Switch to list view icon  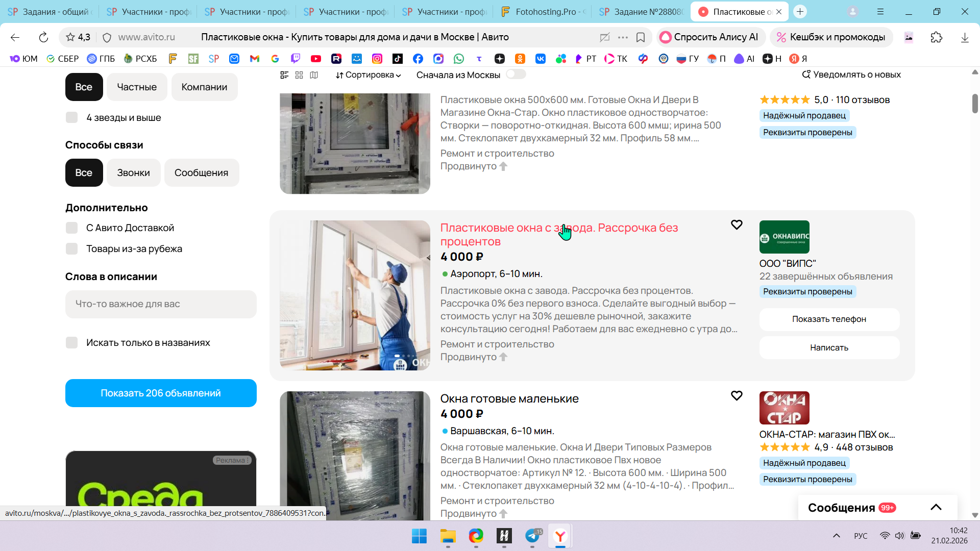tap(284, 75)
